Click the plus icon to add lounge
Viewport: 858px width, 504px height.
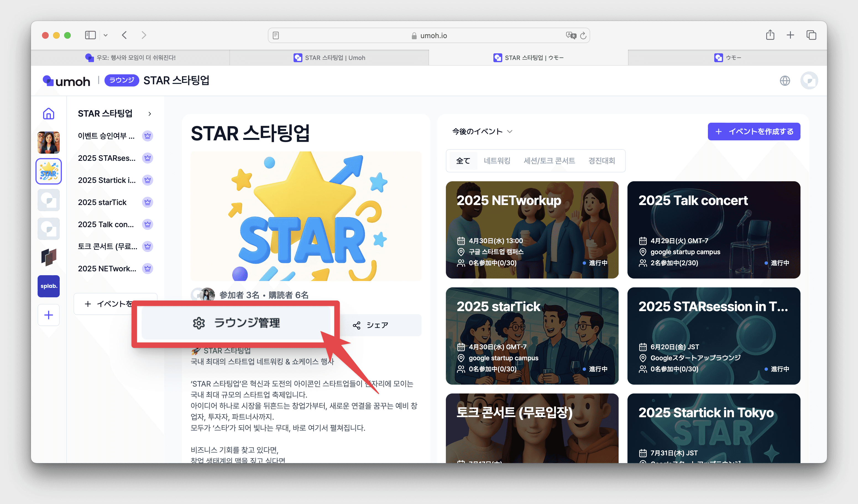[49, 315]
